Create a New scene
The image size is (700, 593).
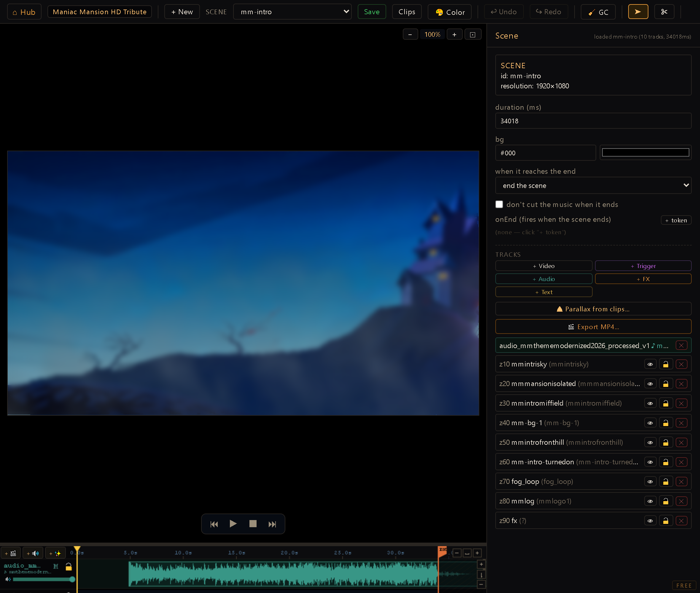click(x=182, y=12)
